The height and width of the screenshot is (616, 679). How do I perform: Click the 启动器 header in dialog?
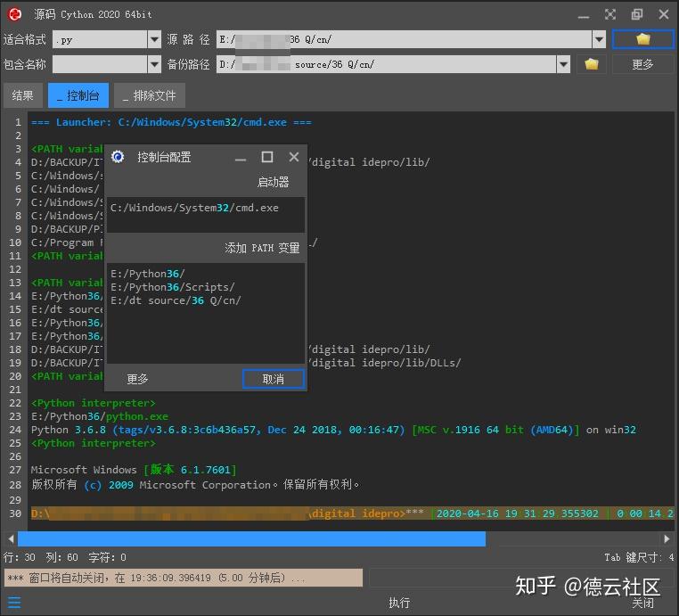point(273,182)
